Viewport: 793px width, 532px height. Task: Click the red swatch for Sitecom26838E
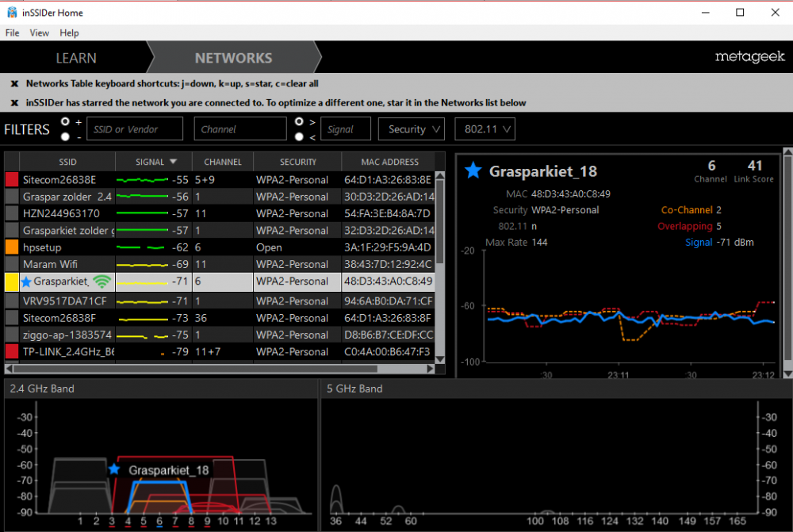coord(12,180)
